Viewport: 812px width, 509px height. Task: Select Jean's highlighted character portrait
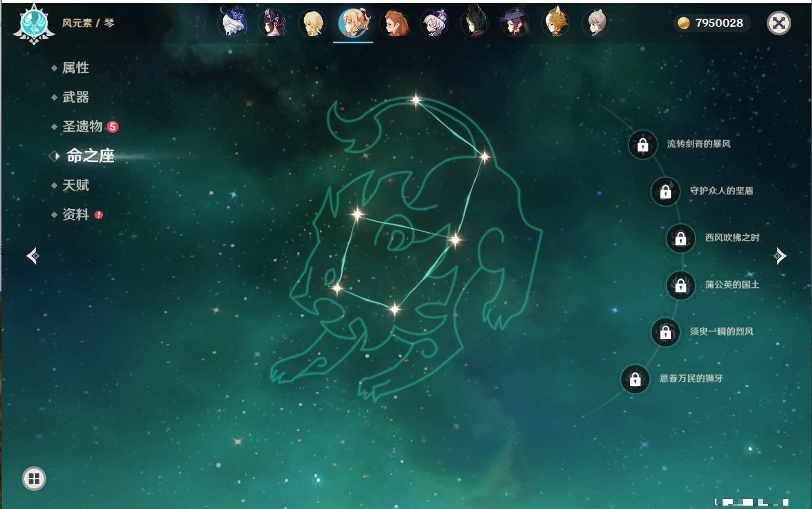(x=354, y=22)
